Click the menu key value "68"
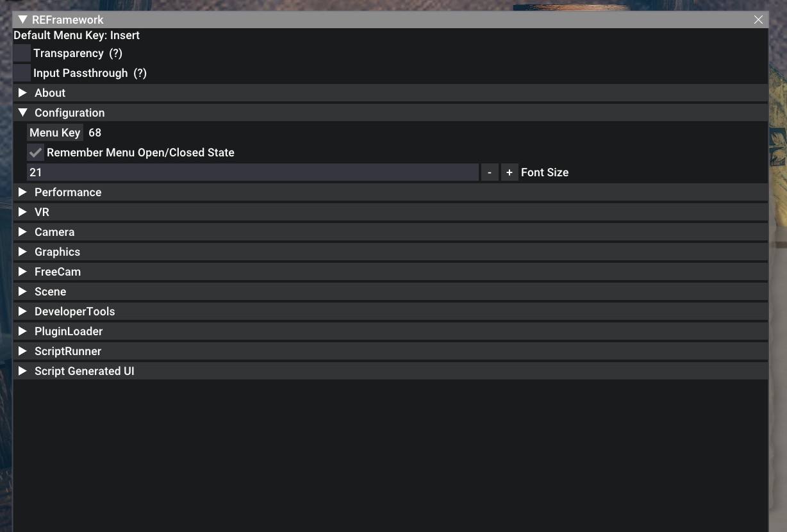787x532 pixels. (x=95, y=133)
